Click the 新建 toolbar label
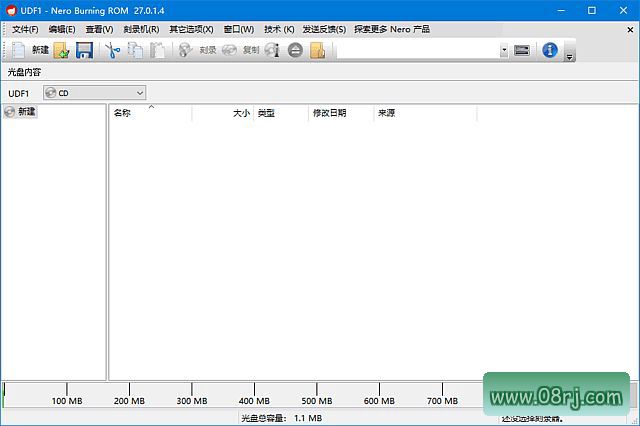640x426 pixels. tap(40, 50)
